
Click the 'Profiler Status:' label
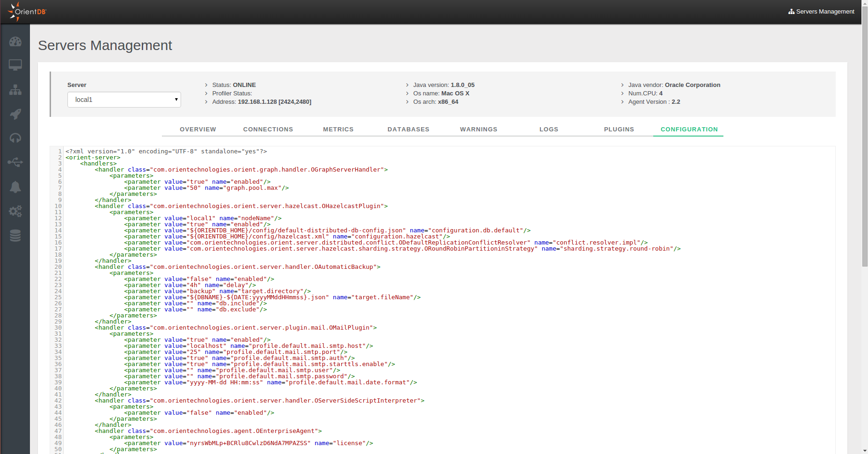(x=232, y=94)
